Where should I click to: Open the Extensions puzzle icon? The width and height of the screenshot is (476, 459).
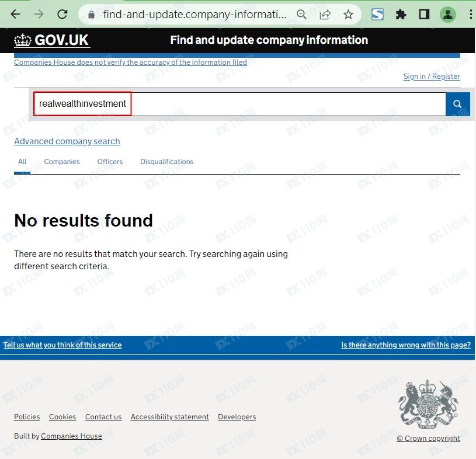(401, 15)
